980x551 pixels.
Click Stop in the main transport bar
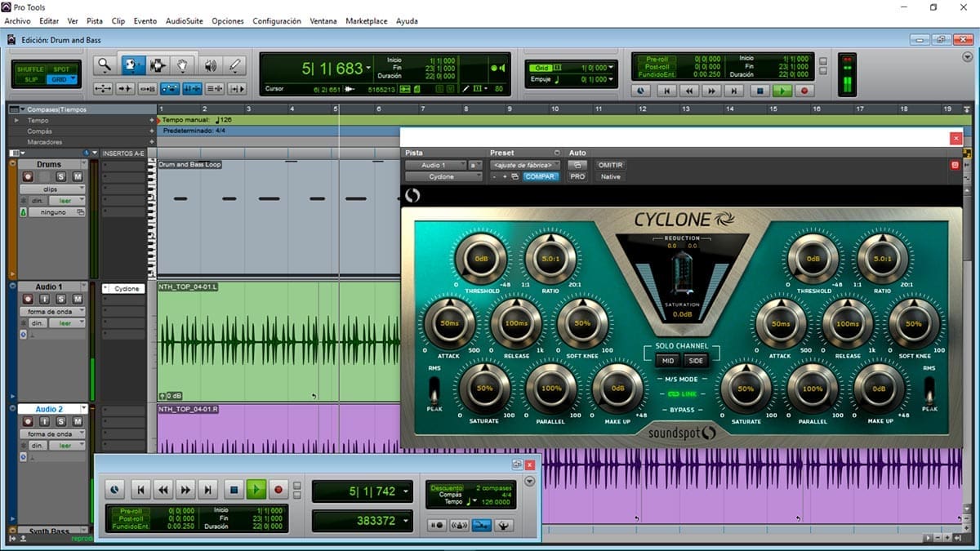[760, 91]
